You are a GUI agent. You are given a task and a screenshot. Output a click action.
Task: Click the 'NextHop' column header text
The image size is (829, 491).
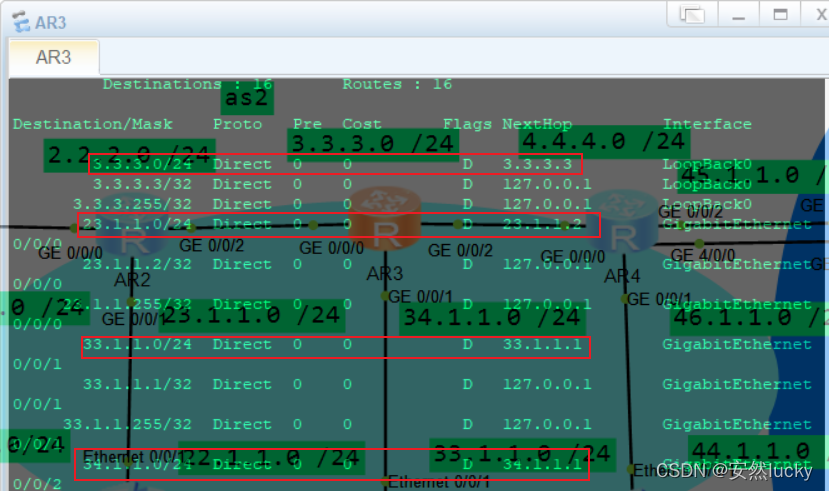(x=537, y=124)
